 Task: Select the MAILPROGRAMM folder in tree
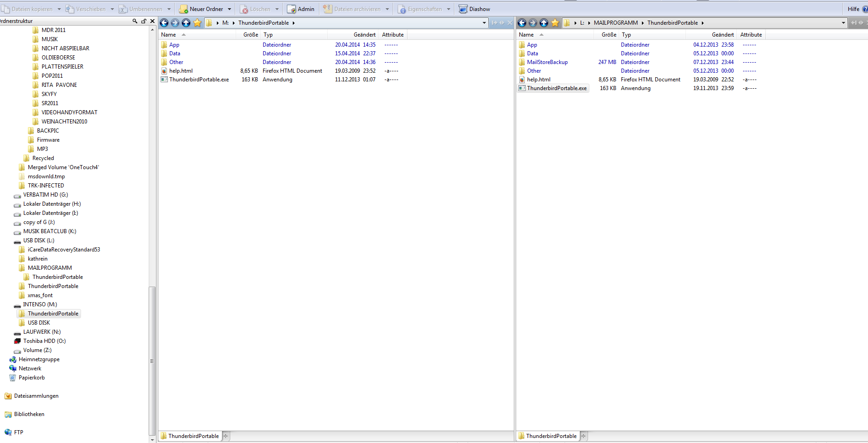(49, 268)
